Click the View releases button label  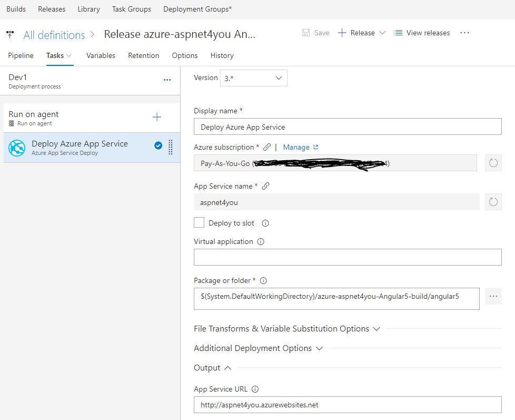tap(428, 33)
